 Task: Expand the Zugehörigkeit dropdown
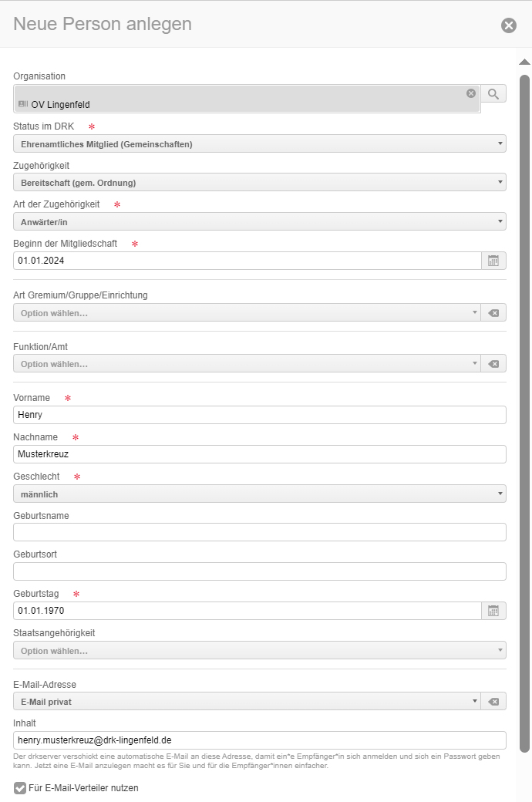coord(259,183)
